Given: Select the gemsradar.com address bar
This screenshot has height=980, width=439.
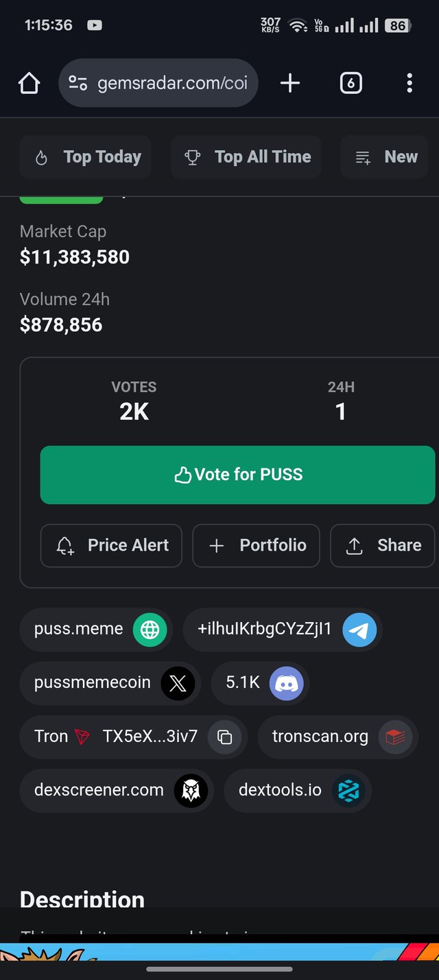Looking at the screenshot, I should tap(158, 83).
